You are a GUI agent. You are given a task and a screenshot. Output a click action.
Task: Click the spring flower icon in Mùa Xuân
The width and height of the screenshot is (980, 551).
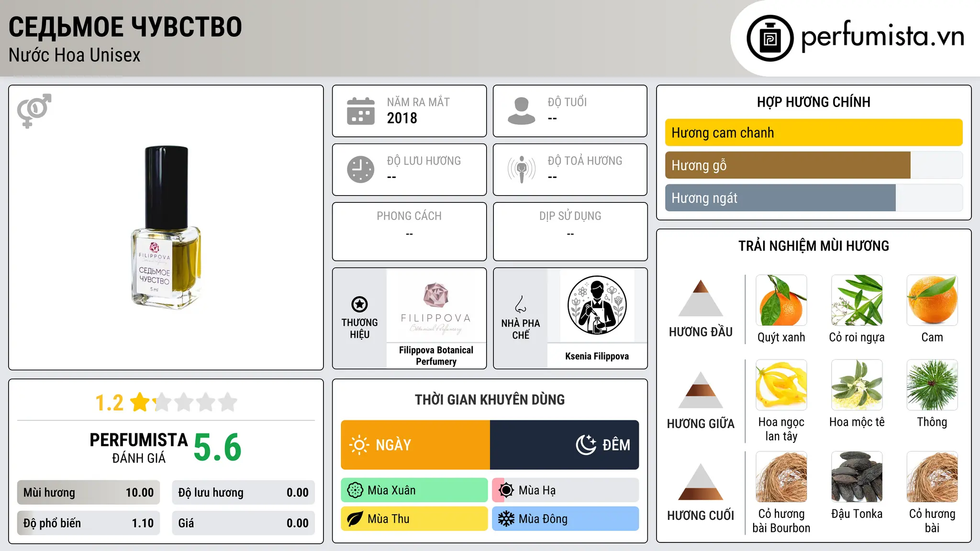click(355, 490)
